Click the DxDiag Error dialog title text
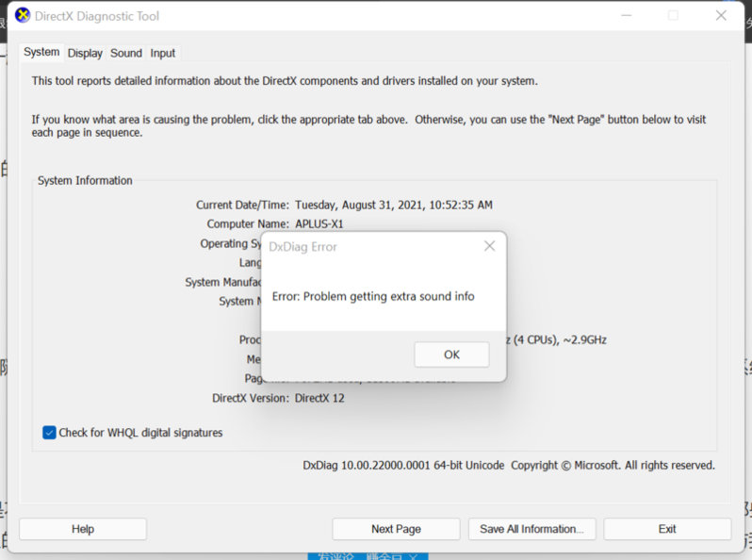Viewport: 752px width, 560px height. (x=302, y=247)
